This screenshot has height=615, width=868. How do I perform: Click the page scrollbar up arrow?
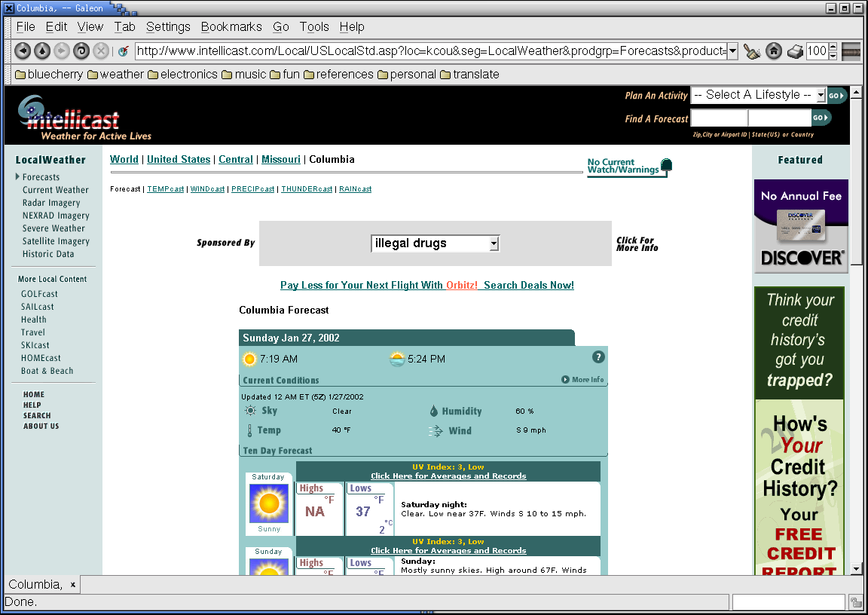(856, 93)
